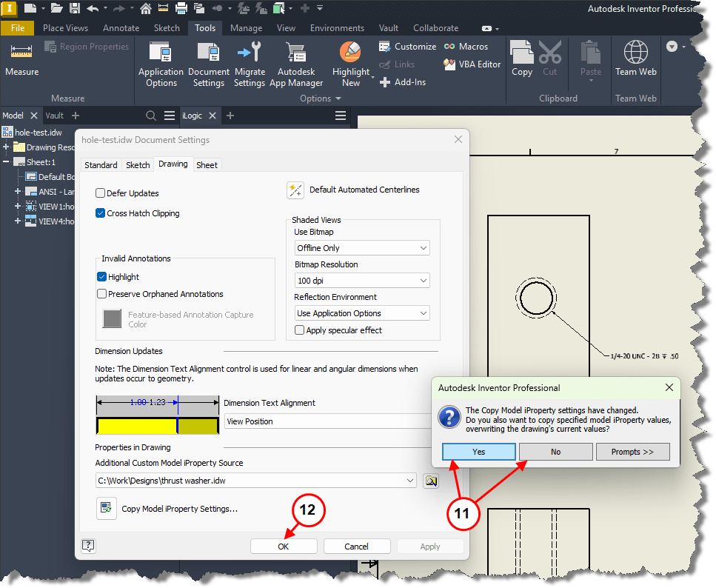Click the Default Automated Centerlines icon
716x588 pixels.
[295, 190]
